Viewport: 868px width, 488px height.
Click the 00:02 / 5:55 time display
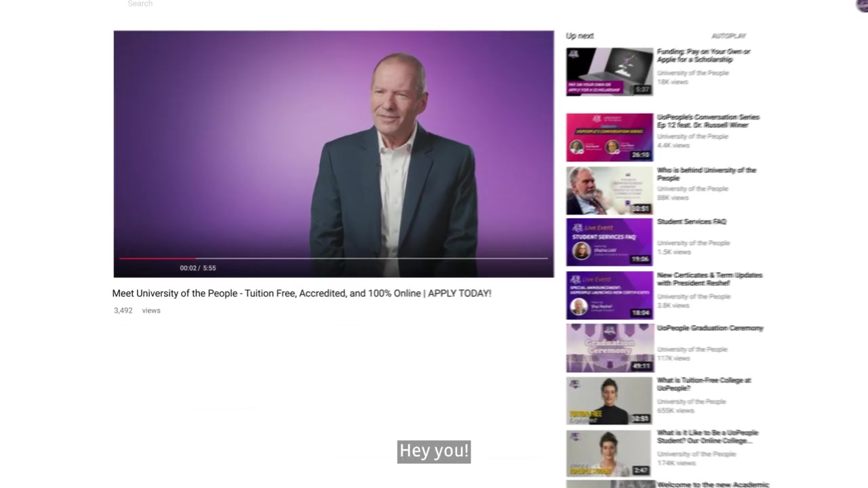pyautogui.click(x=198, y=268)
